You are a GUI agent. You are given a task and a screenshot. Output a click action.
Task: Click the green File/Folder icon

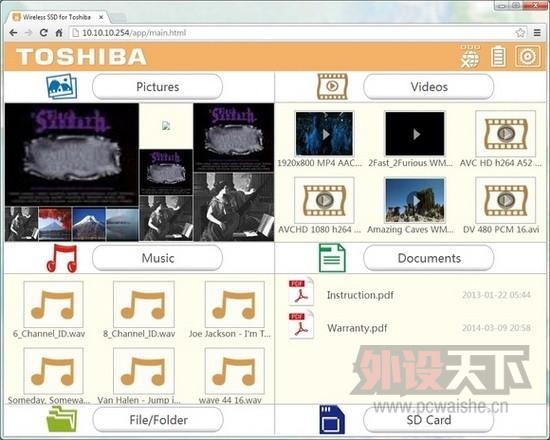(62, 419)
